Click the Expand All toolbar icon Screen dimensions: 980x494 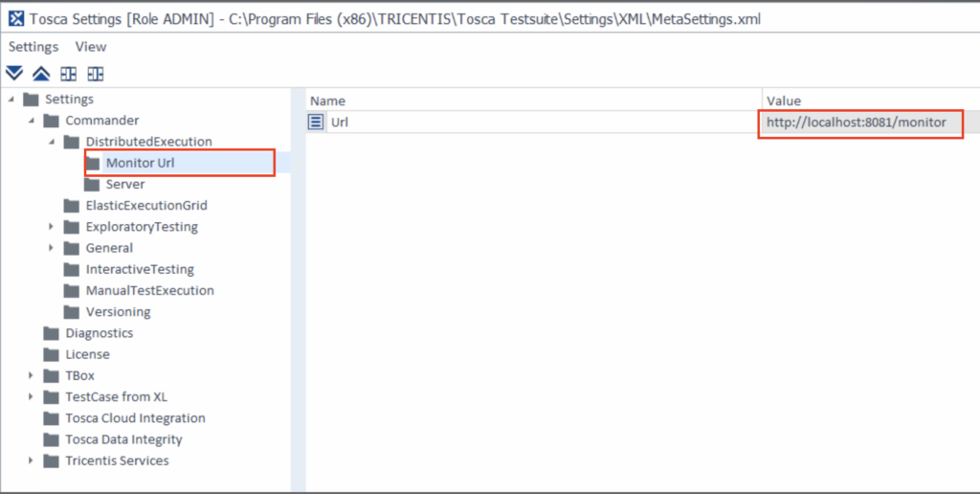coord(13,74)
